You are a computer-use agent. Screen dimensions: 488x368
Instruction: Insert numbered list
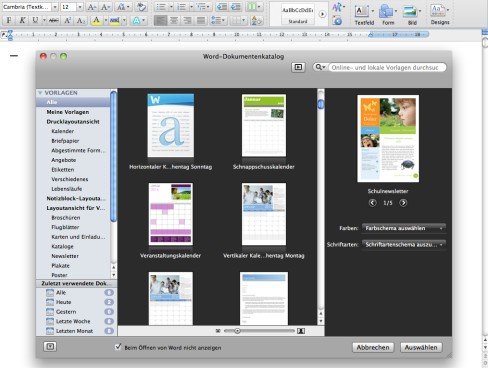pos(182,7)
